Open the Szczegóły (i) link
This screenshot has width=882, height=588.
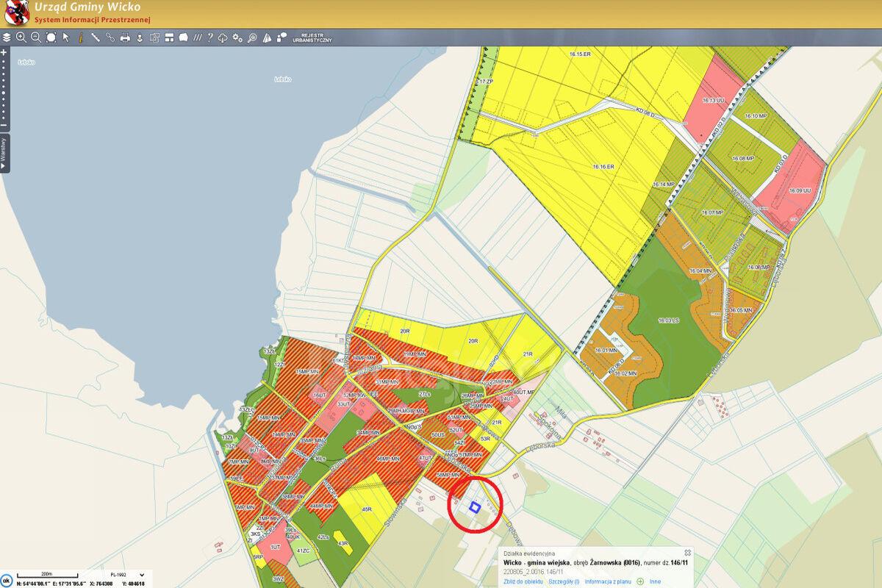(x=564, y=581)
